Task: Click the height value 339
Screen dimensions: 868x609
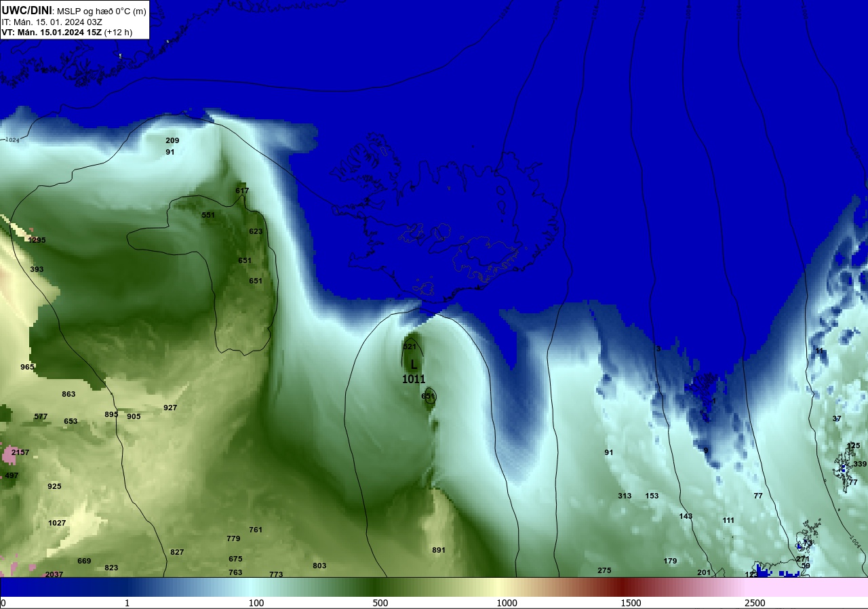Action: [x=860, y=464]
